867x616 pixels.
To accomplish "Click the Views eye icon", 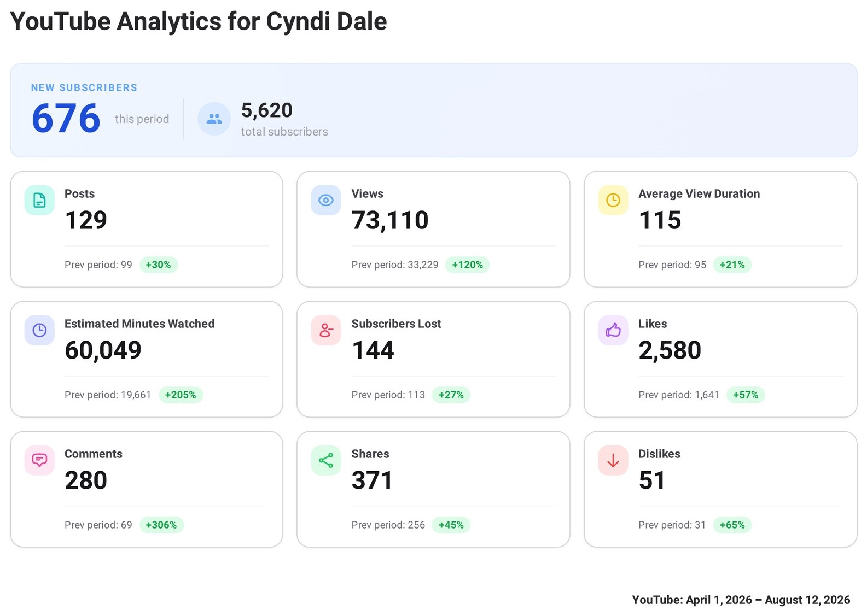I will click(x=326, y=200).
